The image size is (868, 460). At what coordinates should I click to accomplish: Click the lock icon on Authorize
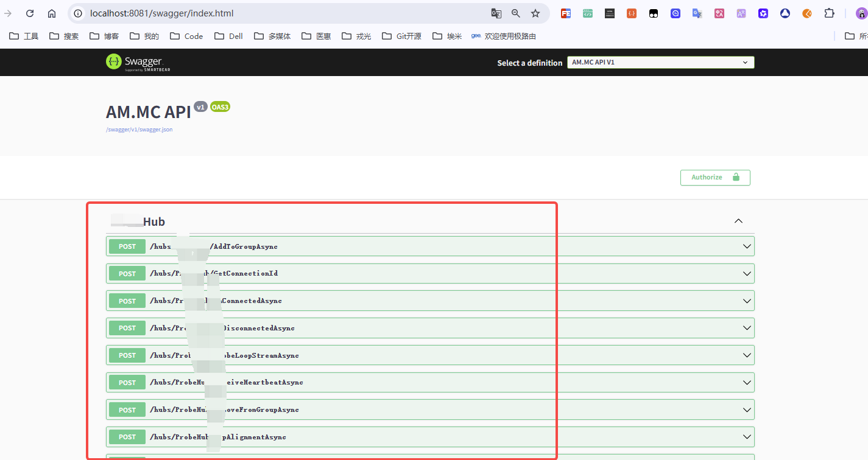click(x=736, y=177)
